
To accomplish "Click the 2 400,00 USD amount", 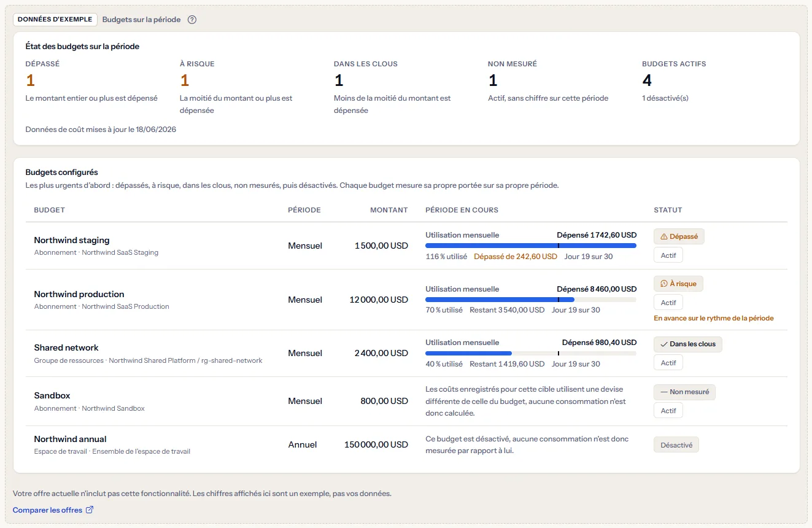I will point(381,353).
